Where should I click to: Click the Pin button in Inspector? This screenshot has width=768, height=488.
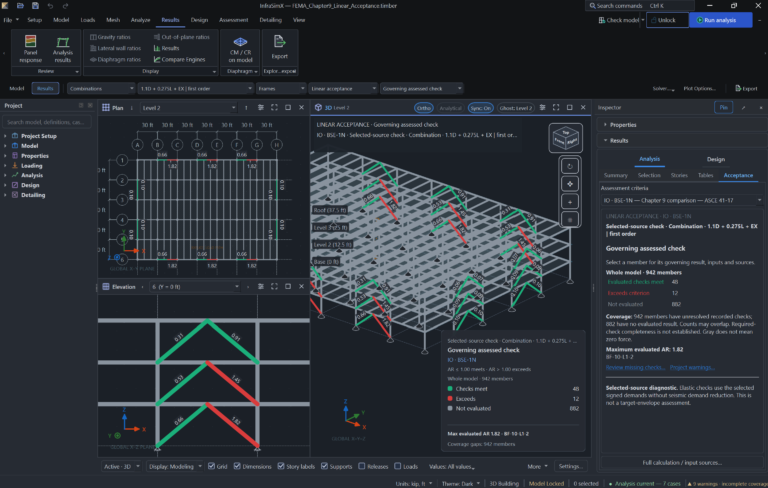723,107
